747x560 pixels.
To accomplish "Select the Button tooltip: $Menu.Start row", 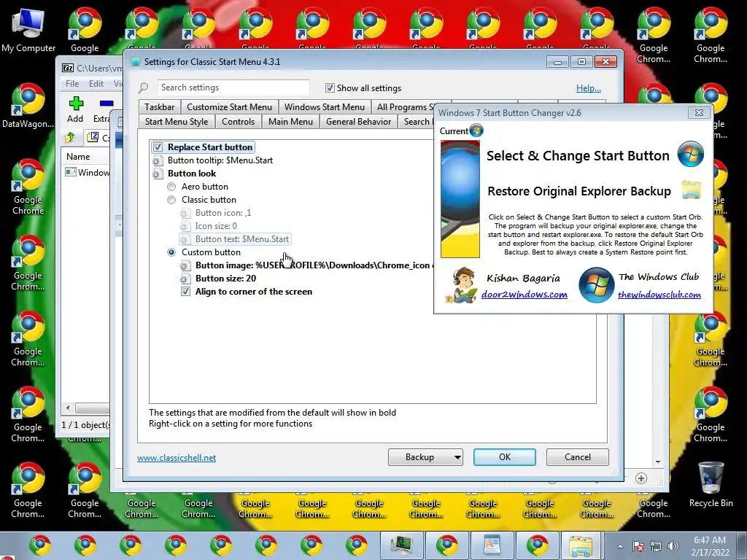I will (220, 160).
